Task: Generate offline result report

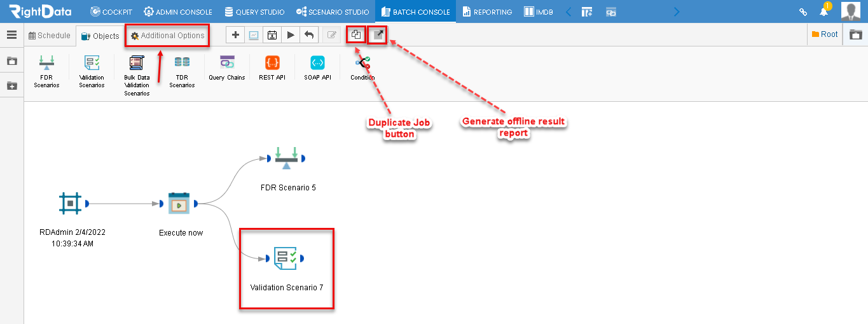Action: pyautogui.click(x=378, y=35)
